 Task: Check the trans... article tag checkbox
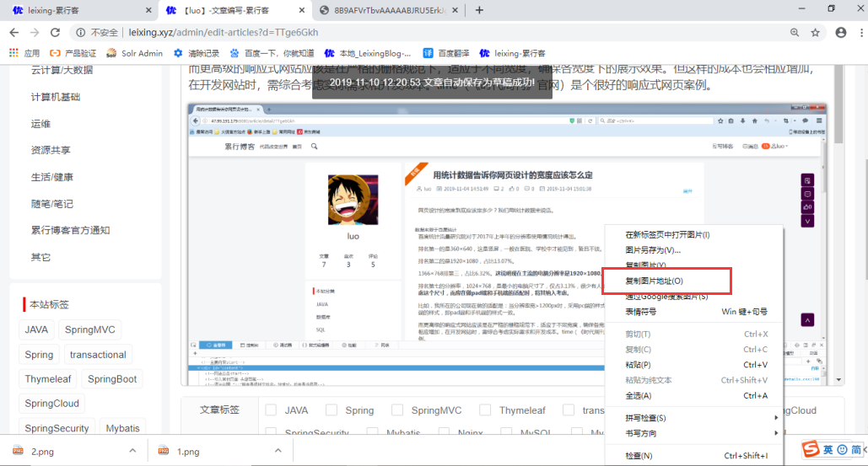pos(569,410)
